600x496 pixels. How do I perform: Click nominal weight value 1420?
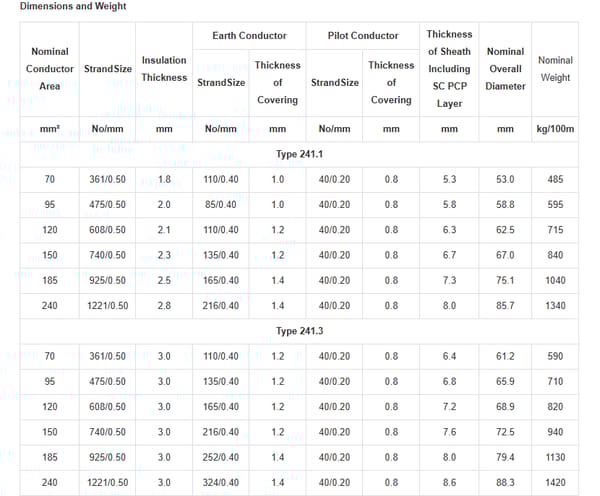555,482
